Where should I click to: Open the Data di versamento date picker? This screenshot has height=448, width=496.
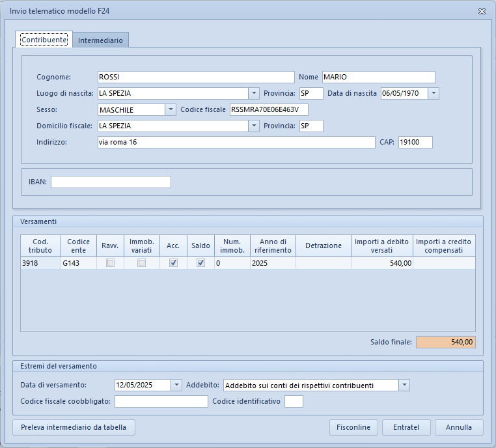point(176,385)
